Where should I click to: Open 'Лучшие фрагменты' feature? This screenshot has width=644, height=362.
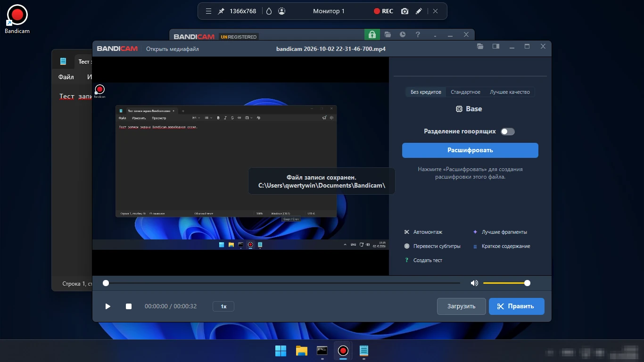pyautogui.click(x=500, y=232)
